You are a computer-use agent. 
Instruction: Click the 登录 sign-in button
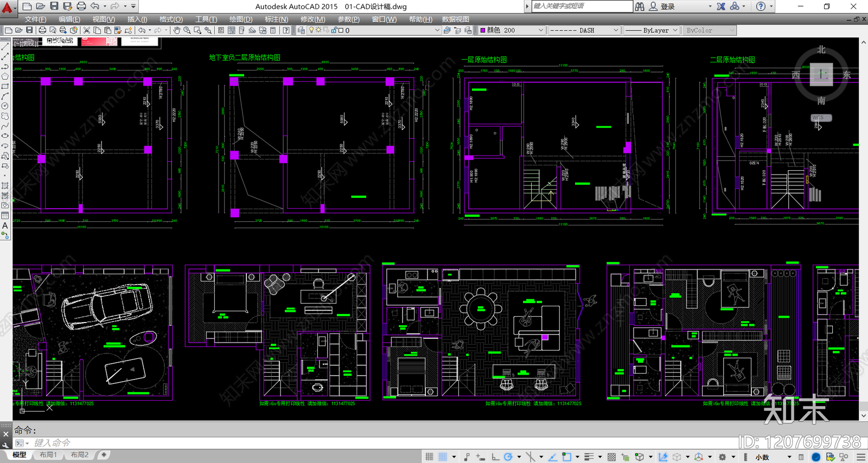(668, 7)
